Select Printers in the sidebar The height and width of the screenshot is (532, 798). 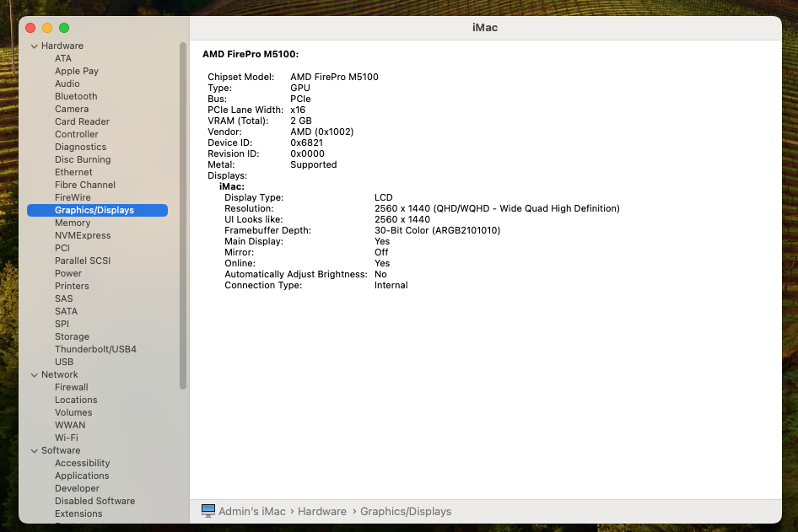tap(72, 286)
